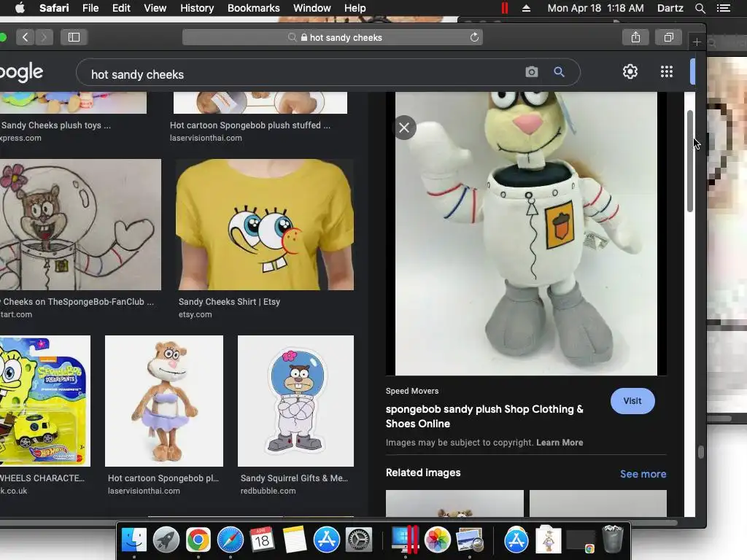
Task: Click Sandy Squirrel Gifts redbubble caption
Action: pyautogui.click(x=294, y=478)
